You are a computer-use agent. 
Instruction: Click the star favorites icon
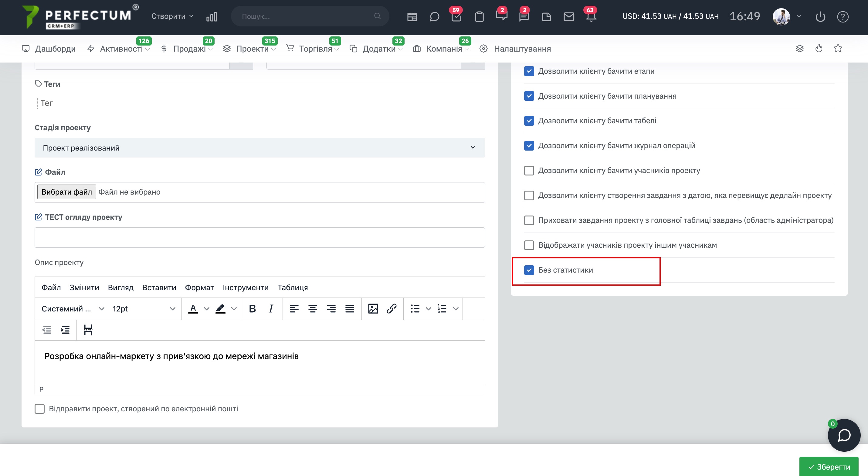838,49
